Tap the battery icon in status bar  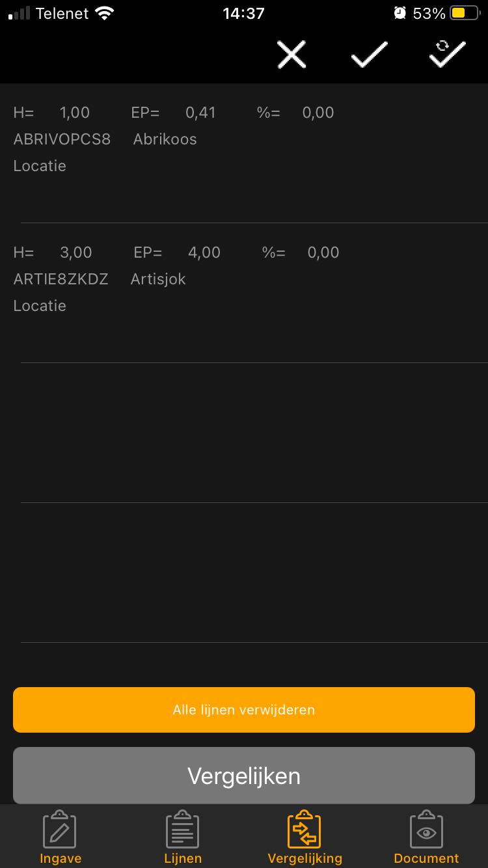[x=465, y=13]
